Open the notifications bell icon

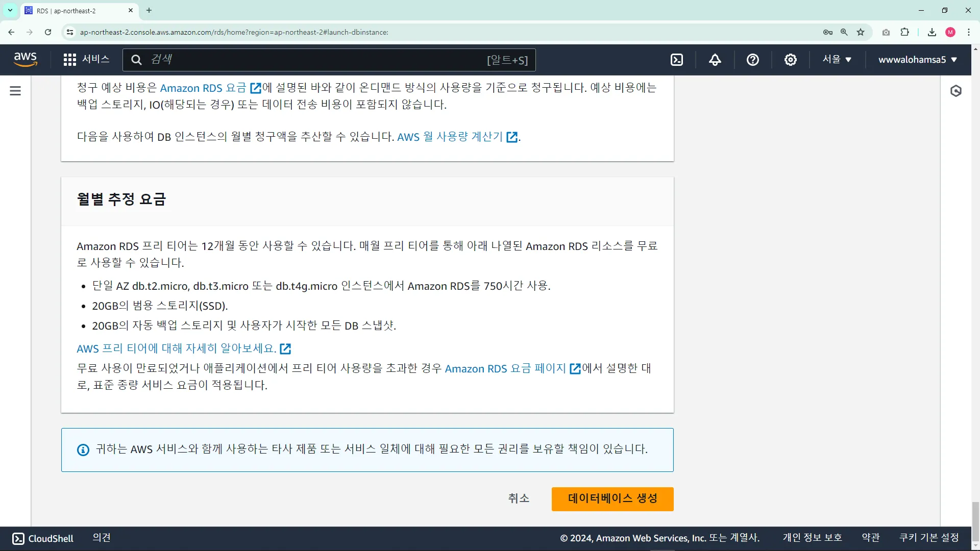[715, 60]
